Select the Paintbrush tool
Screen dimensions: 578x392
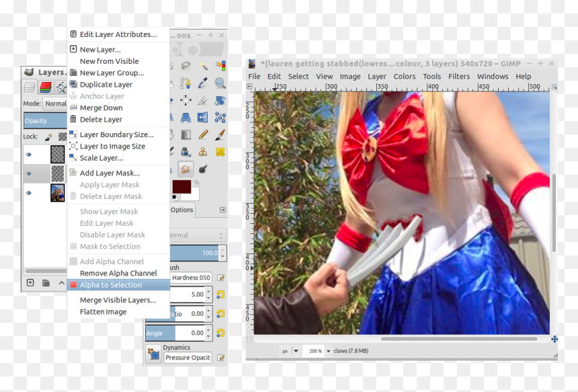(220, 134)
